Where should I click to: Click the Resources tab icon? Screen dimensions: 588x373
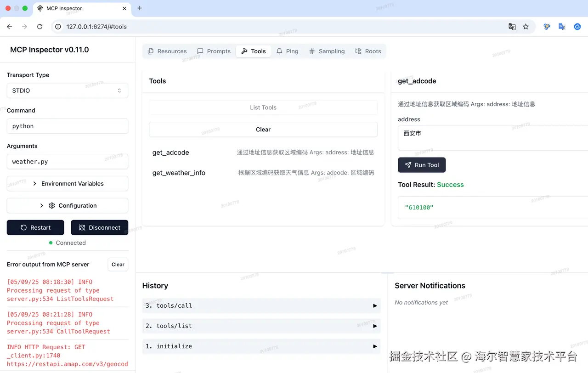(151, 51)
